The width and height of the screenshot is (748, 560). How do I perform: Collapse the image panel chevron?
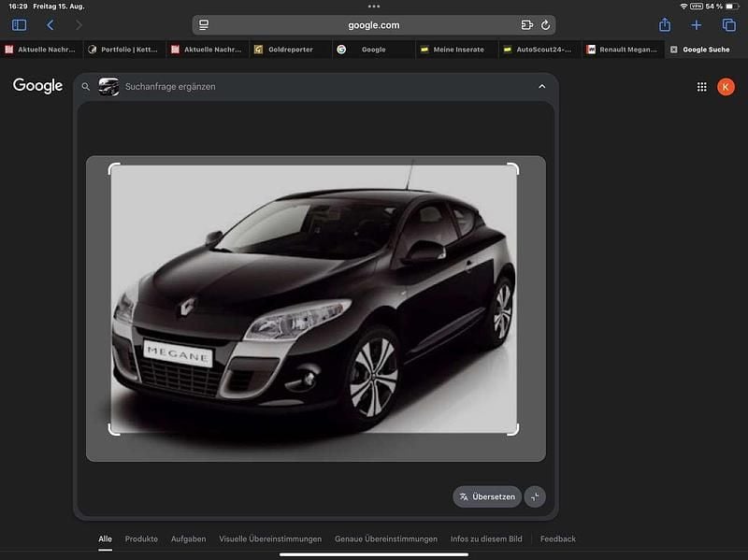pyautogui.click(x=542, y=86)
